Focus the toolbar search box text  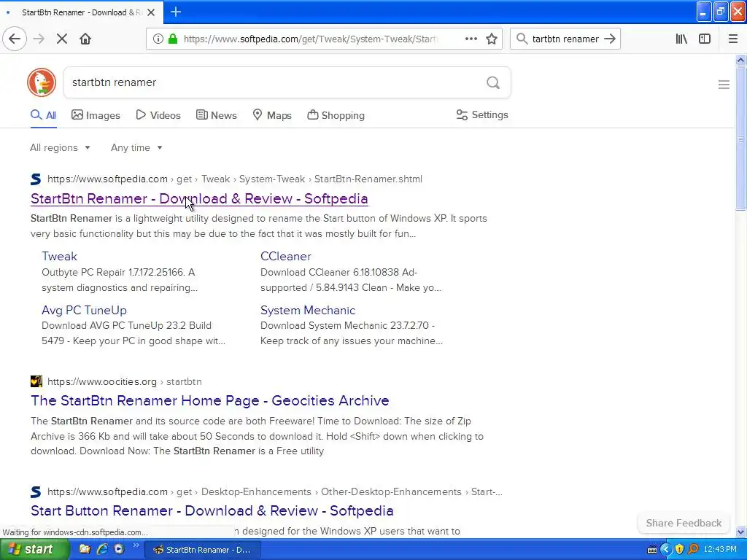pyautogui.click(x=565, y=39)
